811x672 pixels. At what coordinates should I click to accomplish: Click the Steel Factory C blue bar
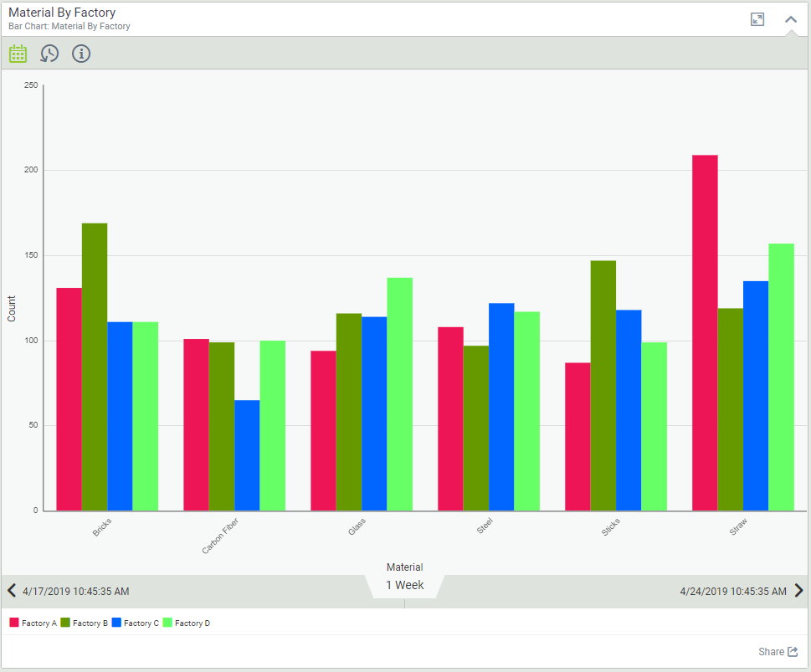(x=501, y=407)
